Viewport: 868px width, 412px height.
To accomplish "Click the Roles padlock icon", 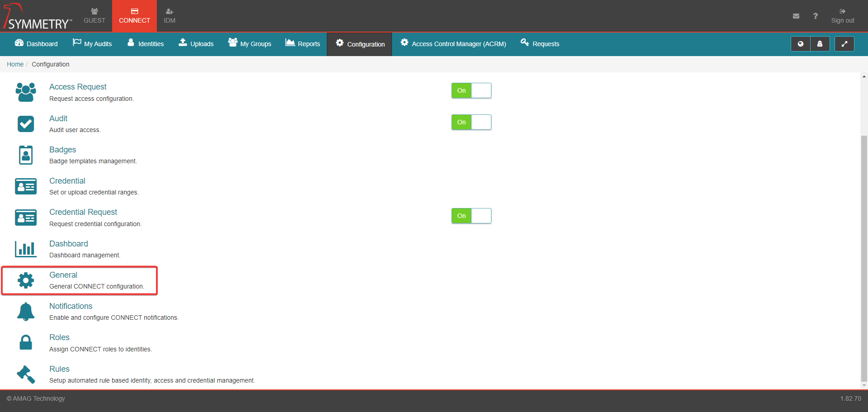I will [26, 342].
